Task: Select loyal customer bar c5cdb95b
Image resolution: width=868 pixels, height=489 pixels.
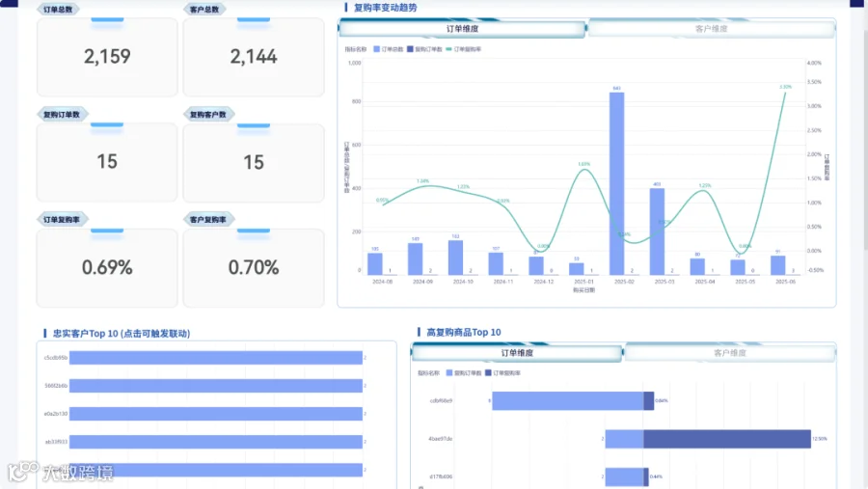Action: click(216, 358)
